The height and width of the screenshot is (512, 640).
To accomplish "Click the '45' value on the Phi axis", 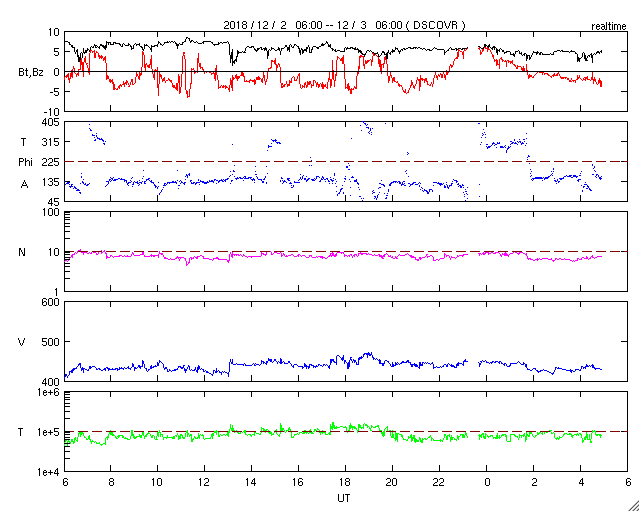I will 53,202.
